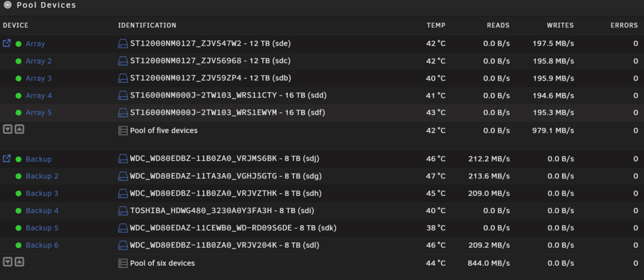Click the green status dot for Backup 4
Image resolution: width=644 pixels, height=280 pixels.
tap(19, 210)
